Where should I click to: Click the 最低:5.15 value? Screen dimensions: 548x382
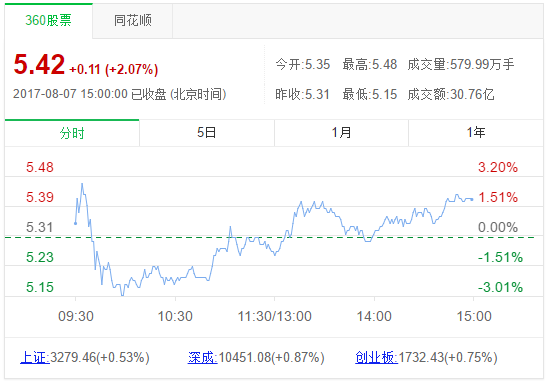pos(370,94)
